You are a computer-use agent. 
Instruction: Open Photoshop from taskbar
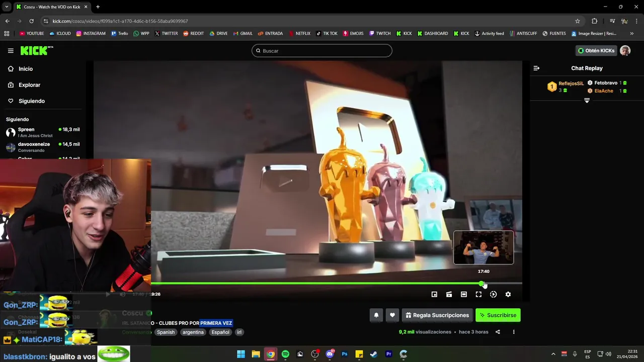345,354
